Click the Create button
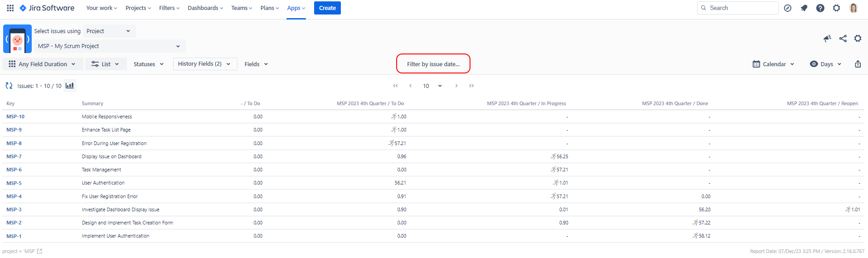Screen dimensions: 868x258 point(327,8)
